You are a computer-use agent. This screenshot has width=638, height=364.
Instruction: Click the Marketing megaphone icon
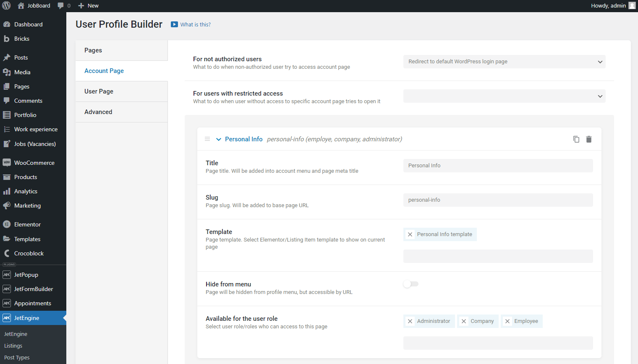pyautogui.click(x=7, y=205)
